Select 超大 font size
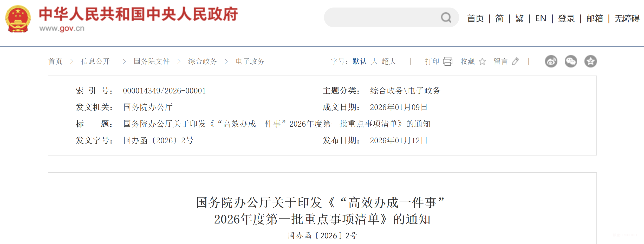The image size is (644, 244). [389, 62]
